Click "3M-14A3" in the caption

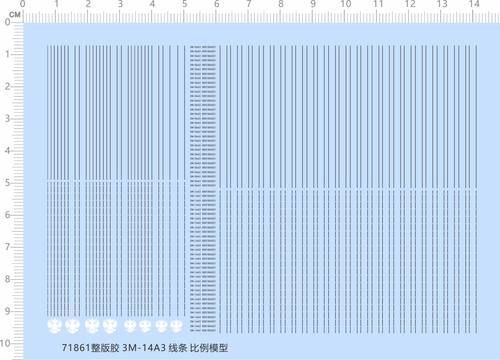[x=144, y=348]
